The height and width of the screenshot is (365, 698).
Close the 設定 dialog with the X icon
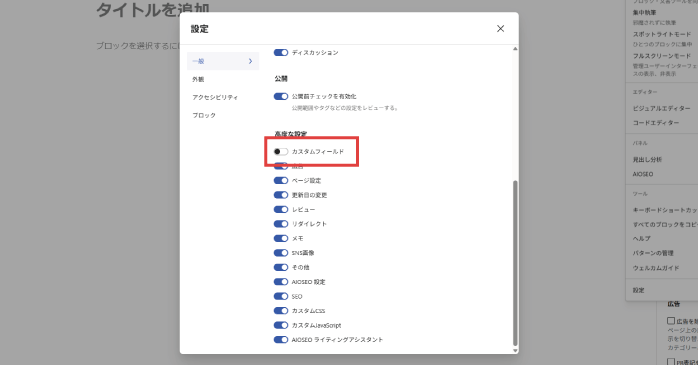click(x=500, y=28)
